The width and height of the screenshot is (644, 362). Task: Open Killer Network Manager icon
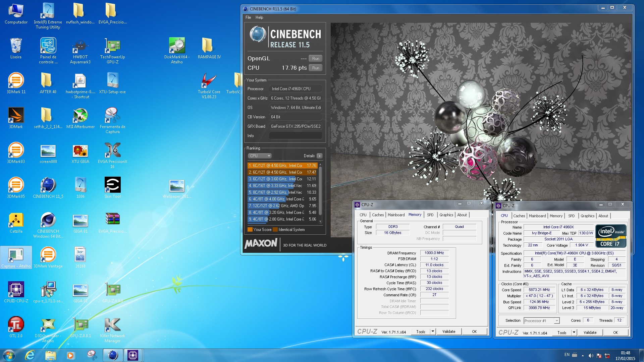(112, 330)
